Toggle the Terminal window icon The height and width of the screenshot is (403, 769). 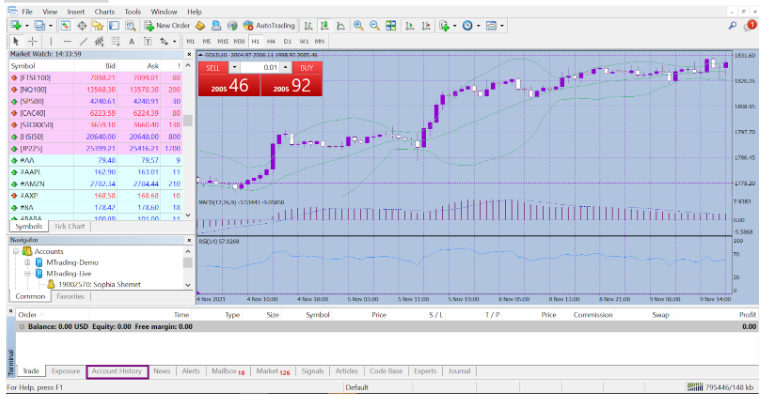click(114, 25)
